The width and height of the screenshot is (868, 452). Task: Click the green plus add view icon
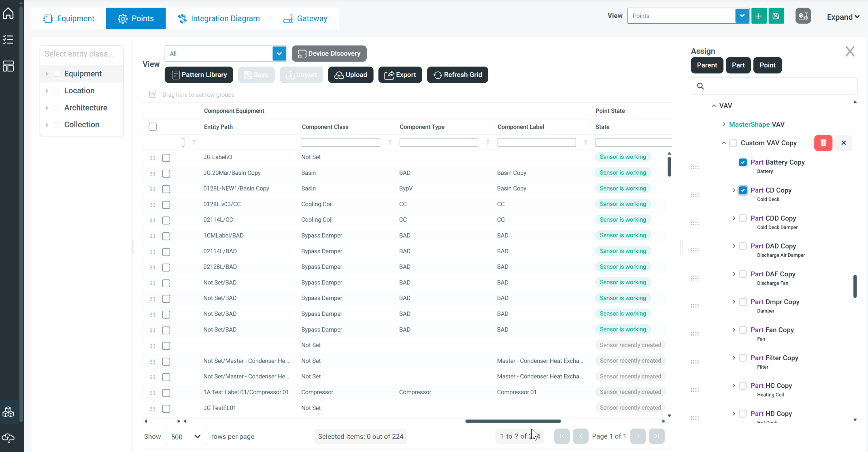click(x=759, y=16)
